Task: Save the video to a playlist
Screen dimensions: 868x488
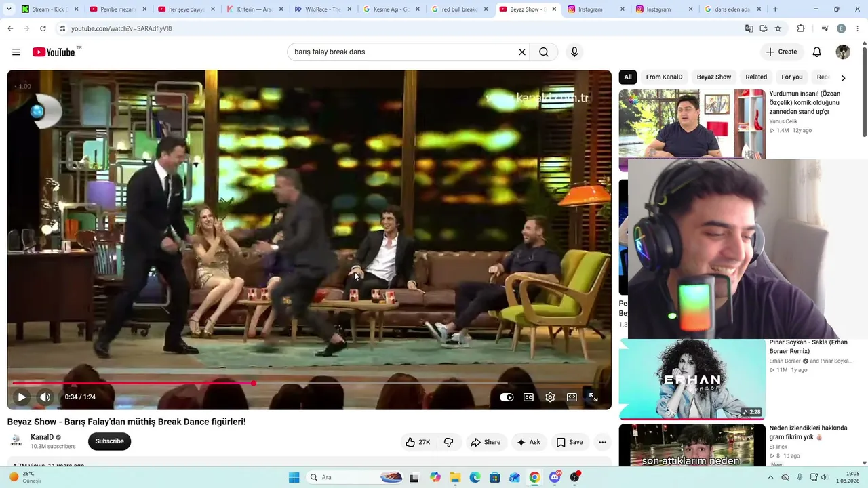Action: coord(570,442)
